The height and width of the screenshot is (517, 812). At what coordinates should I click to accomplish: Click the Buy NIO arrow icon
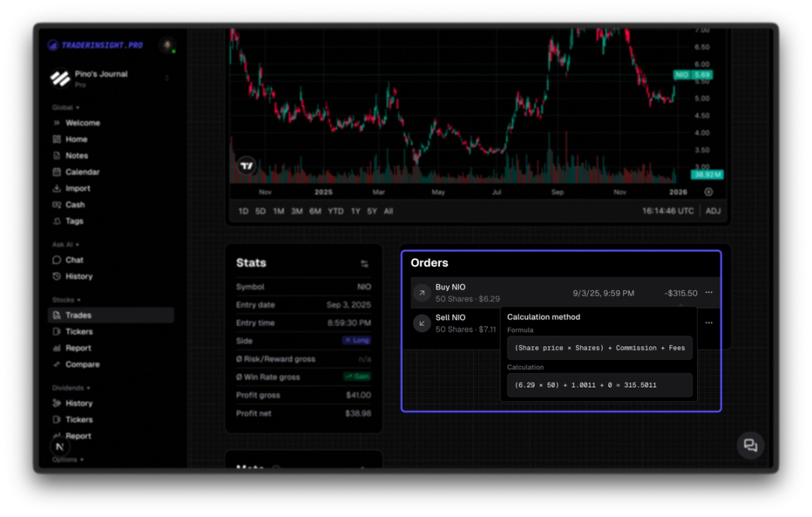(422, 293)
